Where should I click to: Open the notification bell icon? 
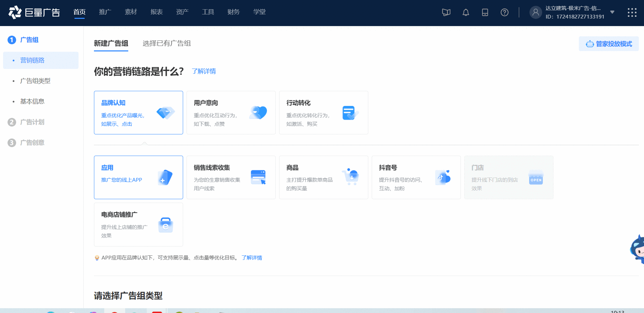465,13
